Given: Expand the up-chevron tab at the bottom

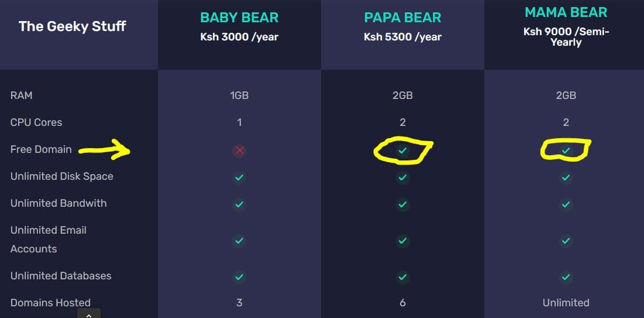Looking at the screenshot, I should click(89, 314).
